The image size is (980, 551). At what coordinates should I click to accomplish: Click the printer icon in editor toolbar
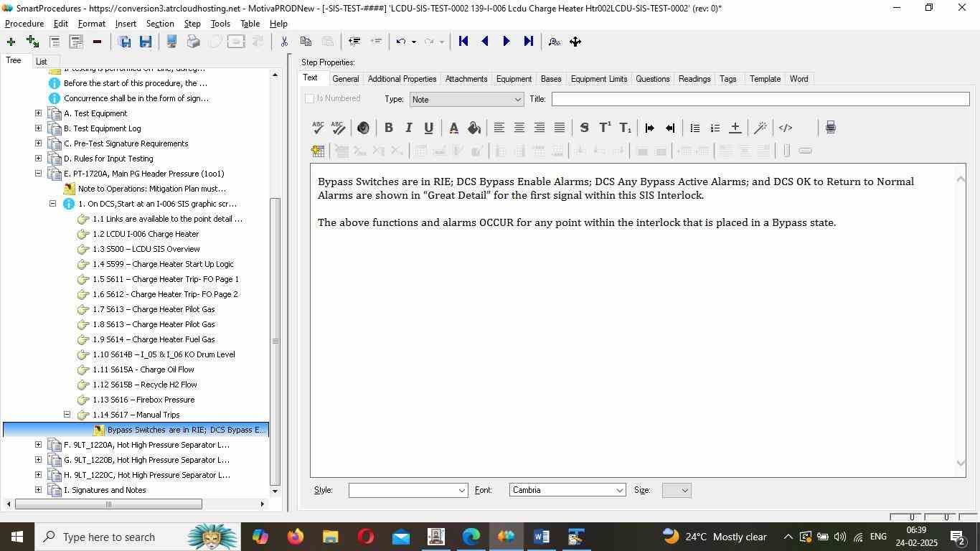click(x=830, y=128)
